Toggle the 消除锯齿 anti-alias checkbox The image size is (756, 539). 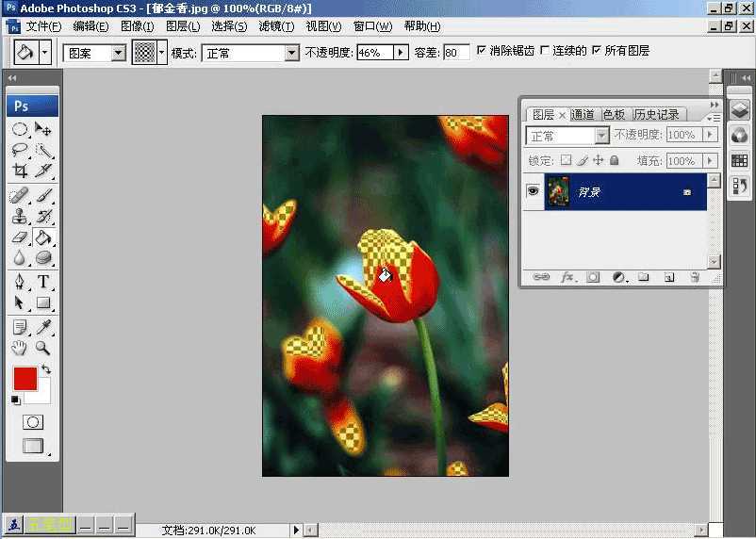tap(482, 51)
